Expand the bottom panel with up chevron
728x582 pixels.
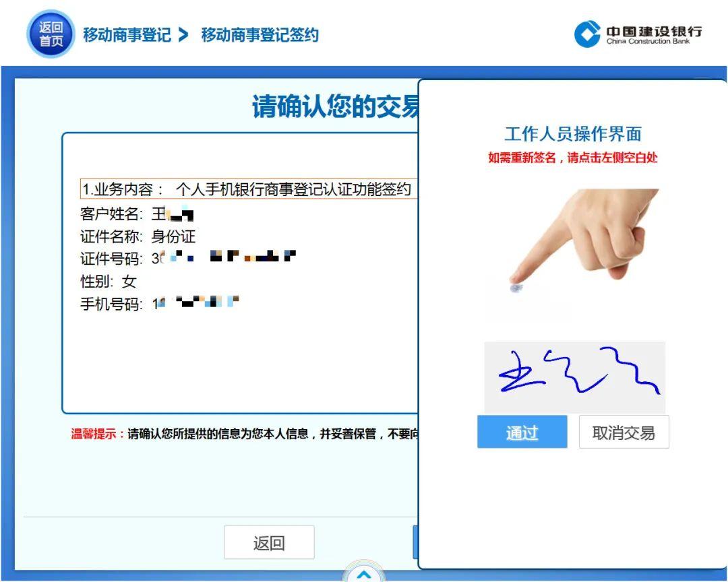364,574
